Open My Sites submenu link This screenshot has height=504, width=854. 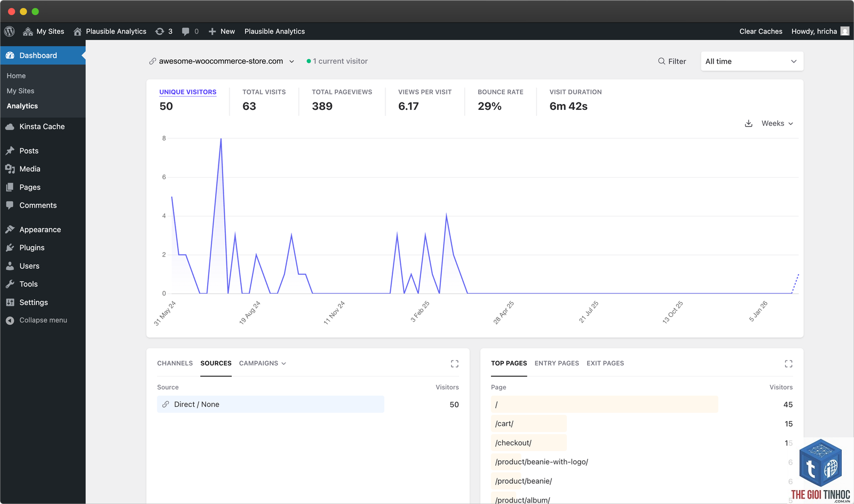point(20,91)
